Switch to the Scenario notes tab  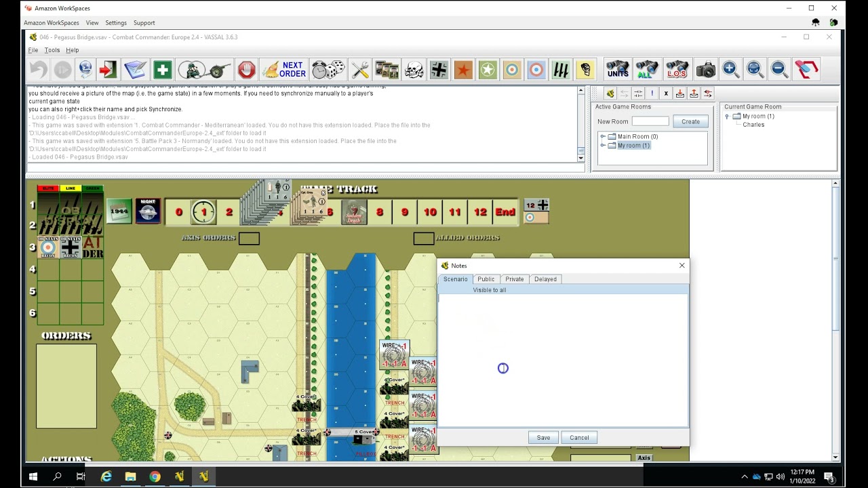(x=455, y=279)
